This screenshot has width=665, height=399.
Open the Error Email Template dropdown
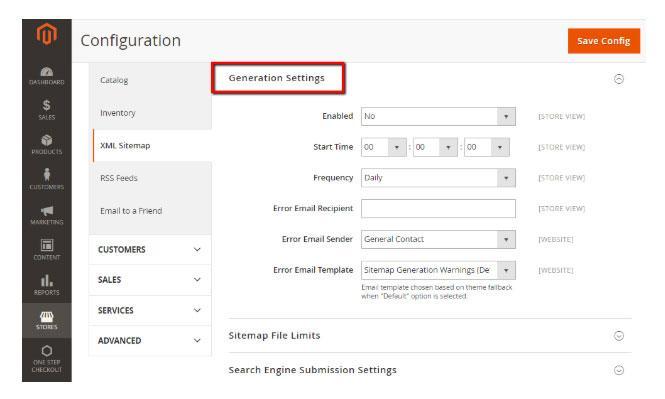(x=438, y=270)
